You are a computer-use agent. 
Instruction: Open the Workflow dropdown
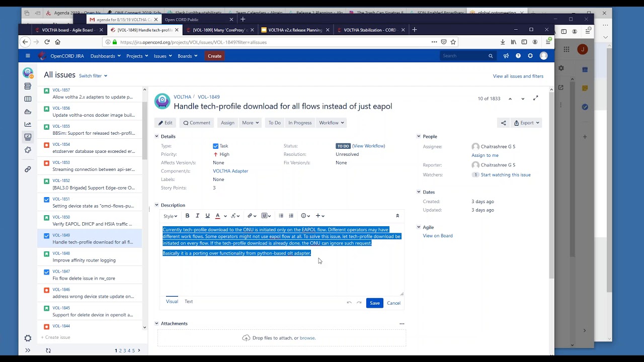pyautogui.click(x=332, y=123)
